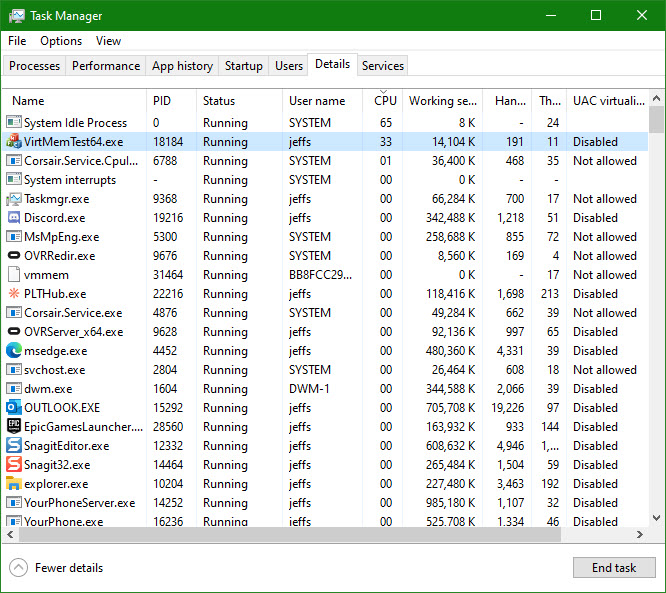Viewport: 666px width, 593px height.
Task: Click the BB8FCC29... user name cell
Action: pyautogui.click(x=320, y=274)
